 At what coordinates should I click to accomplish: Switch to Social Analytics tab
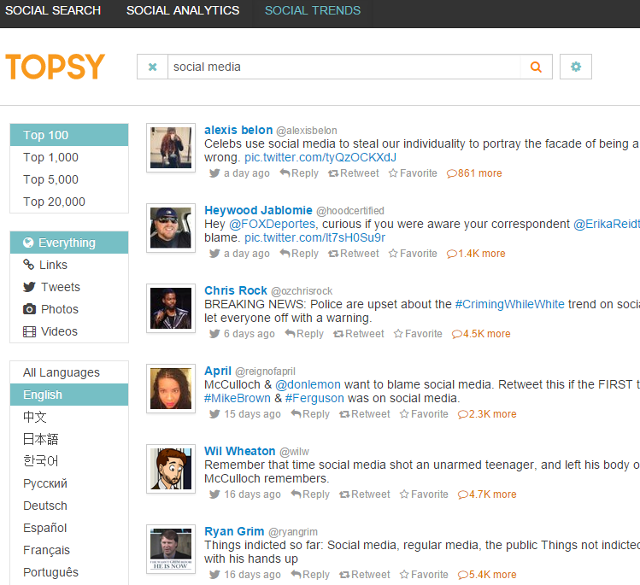[182, 11]
